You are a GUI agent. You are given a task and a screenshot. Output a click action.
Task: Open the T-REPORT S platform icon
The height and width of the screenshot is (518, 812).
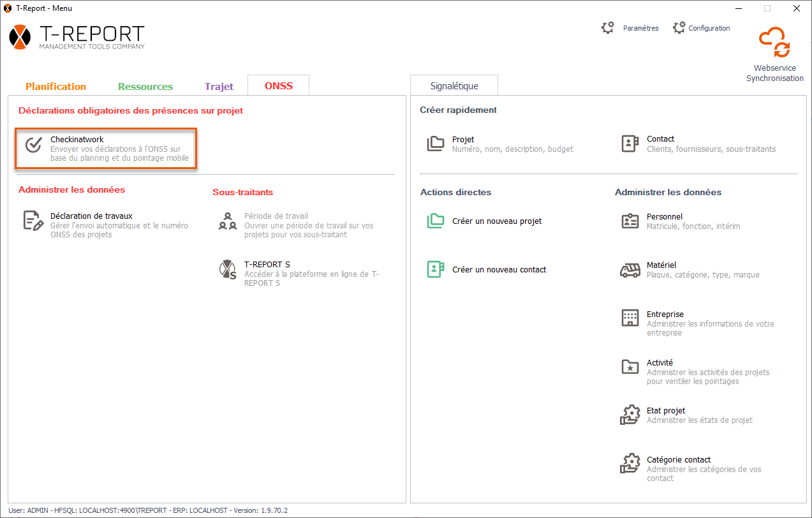[x=228, y=270]
